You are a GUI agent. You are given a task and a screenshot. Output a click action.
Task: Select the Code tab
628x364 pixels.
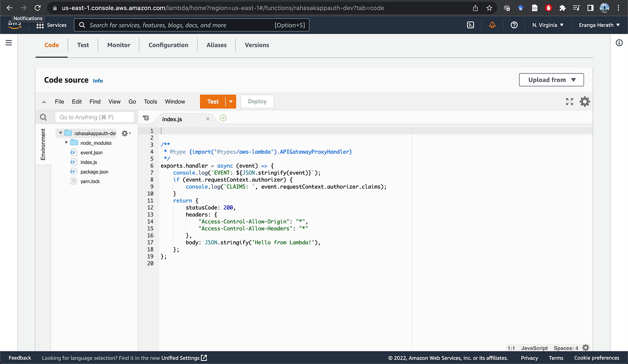[x=52, y=45]
